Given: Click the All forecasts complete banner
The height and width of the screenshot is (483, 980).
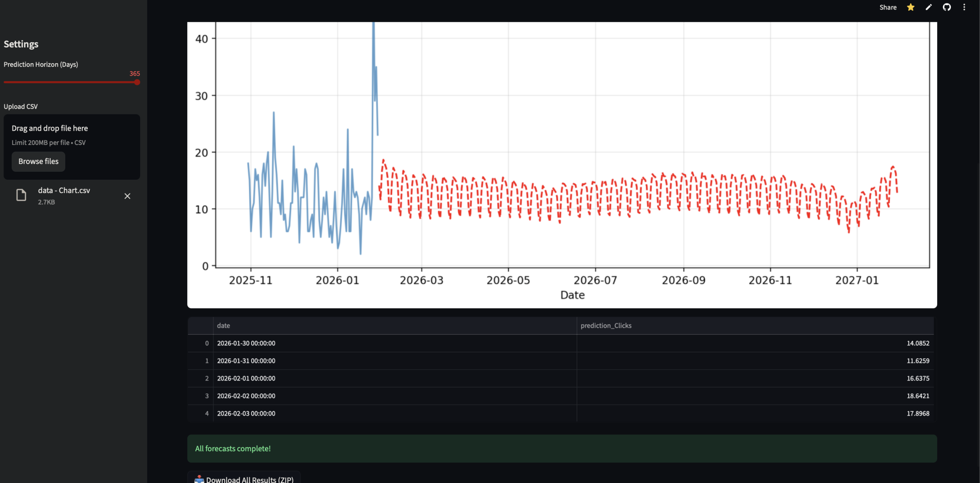Looking at the screenshot, I should [561, 448].
